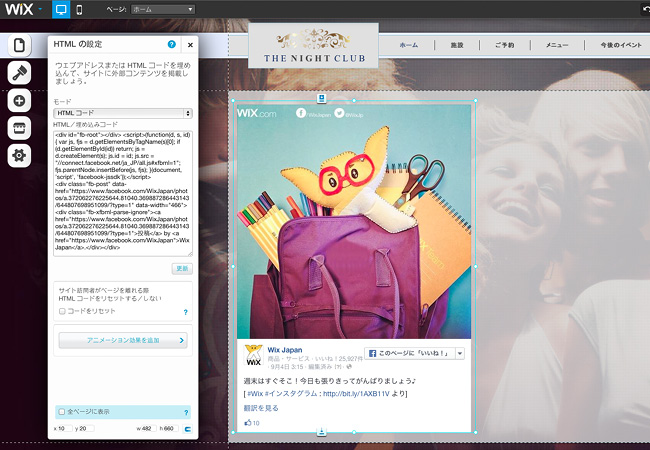Click help icon beside 全ページに表示

(x=186, y=412)
